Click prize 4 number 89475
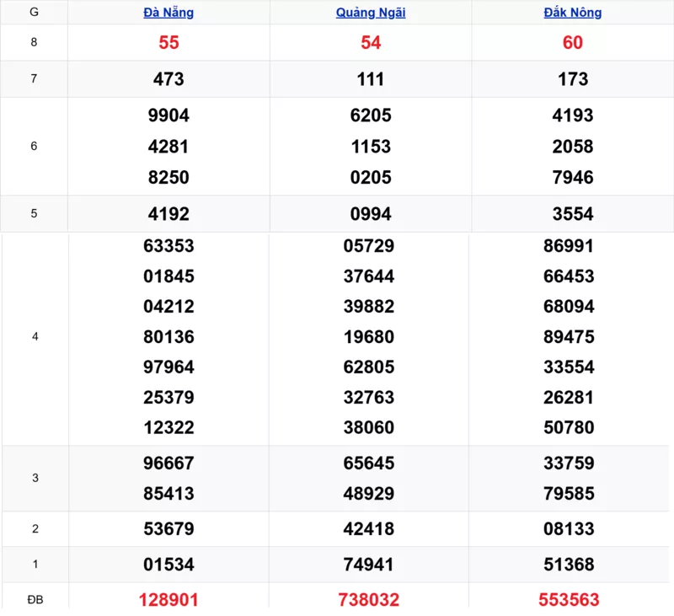The height and width of the screenshot is (616, 674). click(570, 337)
